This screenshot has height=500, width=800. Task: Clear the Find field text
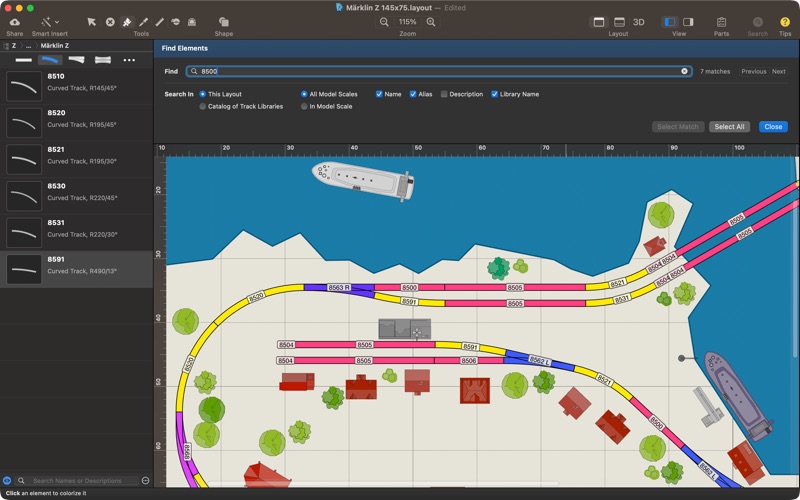coord(684,71)
